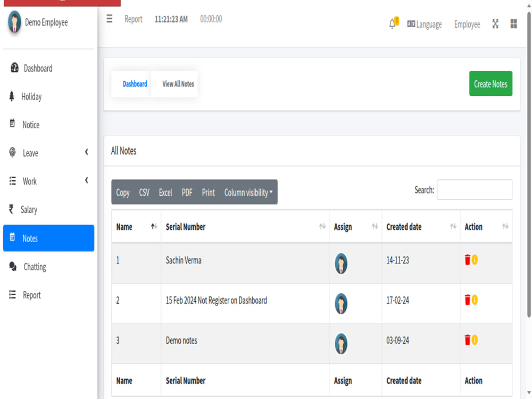The width and height of the screenshot is (532, 399).
Task: Click the vertical page scrollbar
Action: 529,165
